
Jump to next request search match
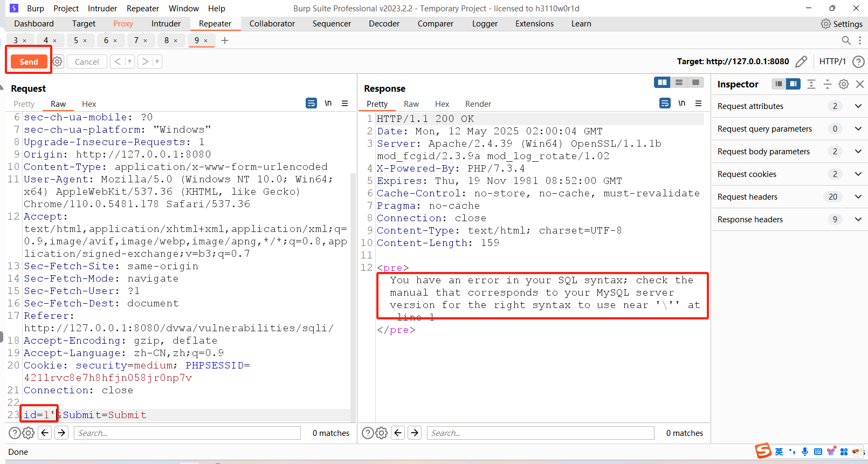pos(61,433)
